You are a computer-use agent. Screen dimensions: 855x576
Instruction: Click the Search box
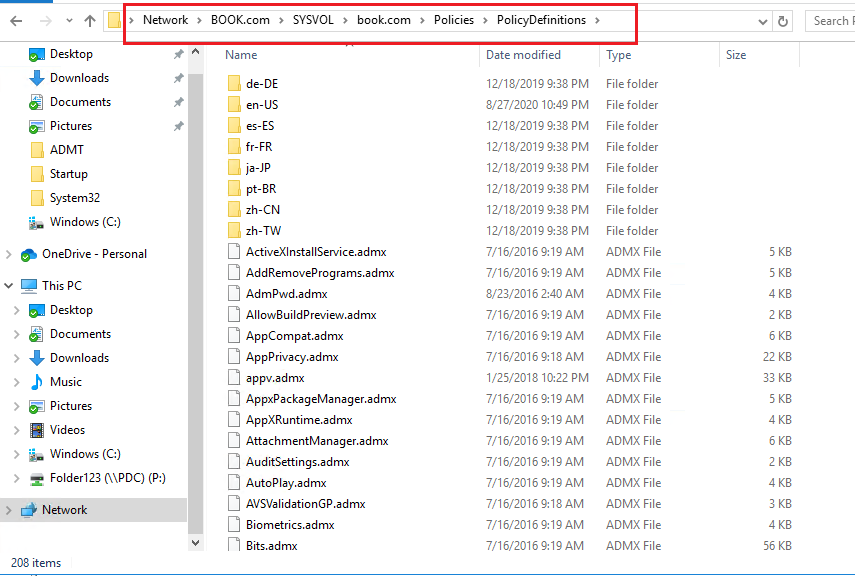pos(830,21)
